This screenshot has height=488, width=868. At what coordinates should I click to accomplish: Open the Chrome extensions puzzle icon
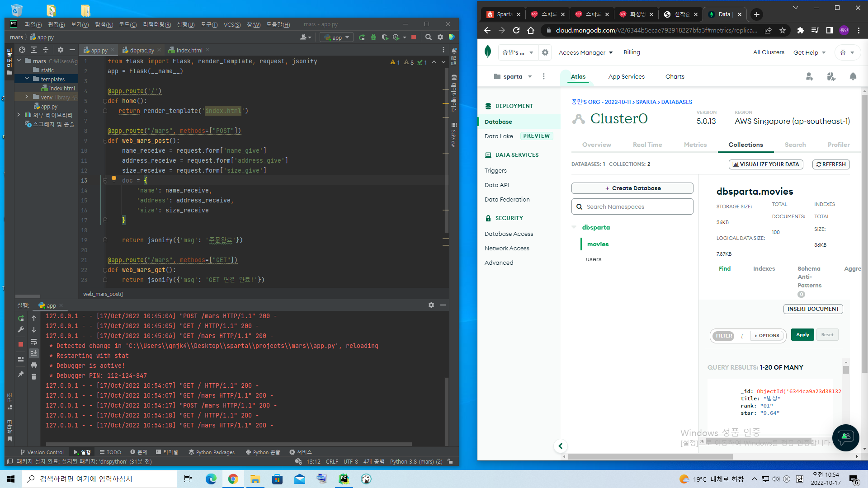tap(801, 30)
